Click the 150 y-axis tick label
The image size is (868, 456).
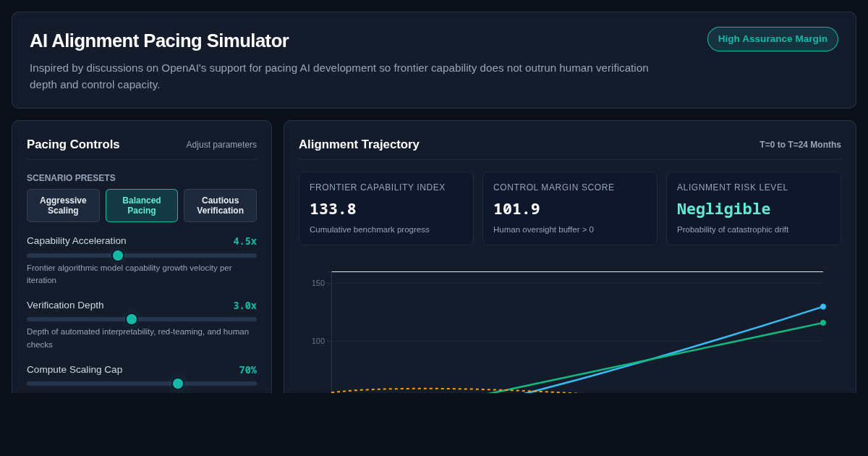pyautogui.click(x=318, y=283)
